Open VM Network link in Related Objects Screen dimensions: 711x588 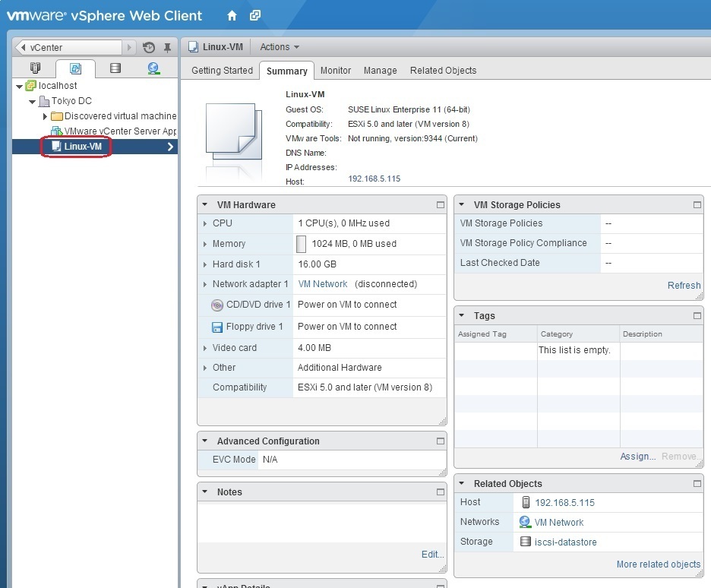558,523
